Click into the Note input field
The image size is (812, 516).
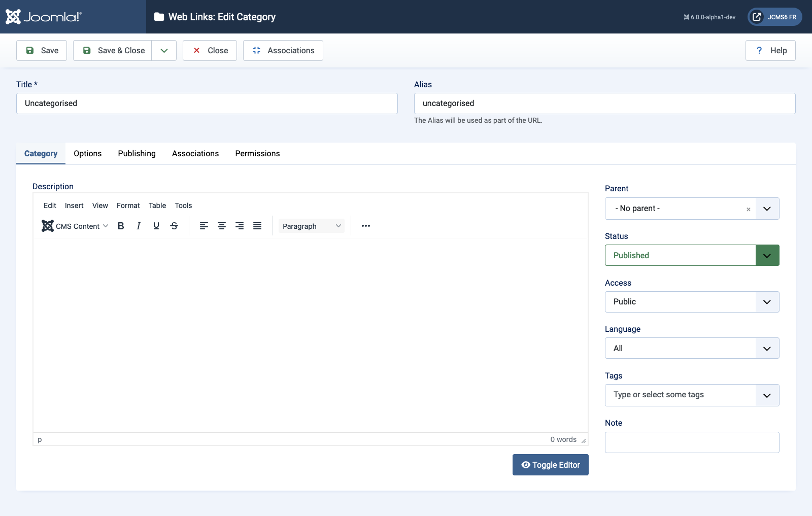coord(692,442)
